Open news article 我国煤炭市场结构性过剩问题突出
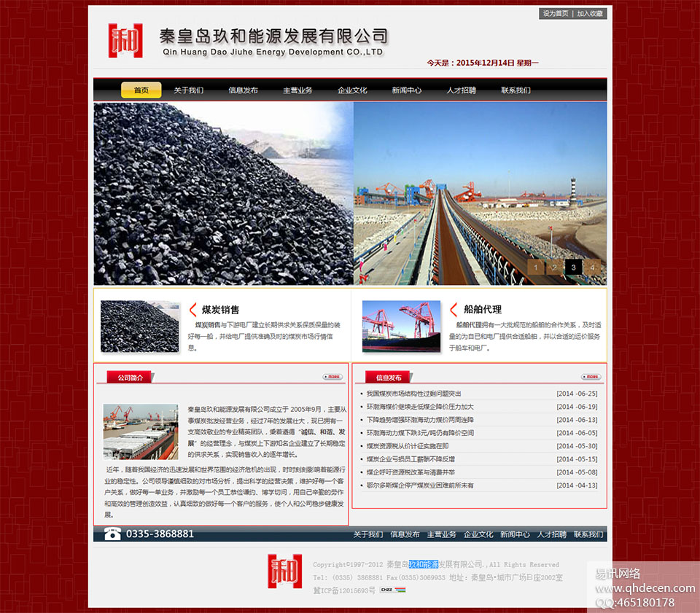The width and height of the screenshot is (700, 613). 413,394
